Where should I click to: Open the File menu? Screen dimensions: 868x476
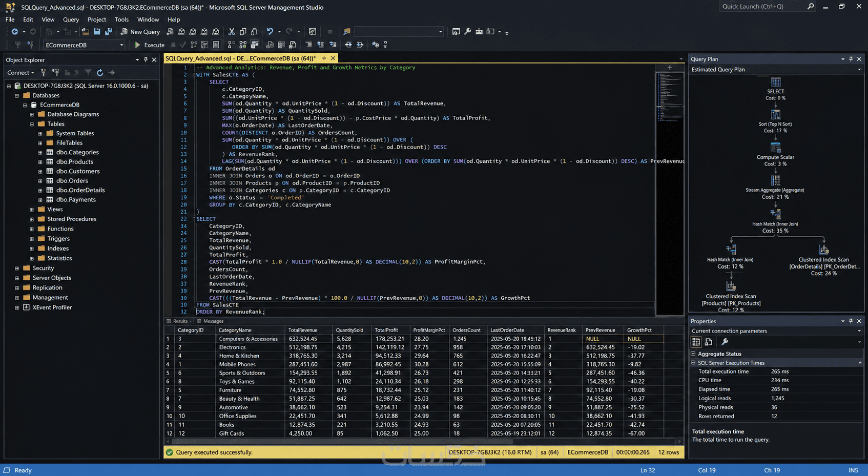10,19
